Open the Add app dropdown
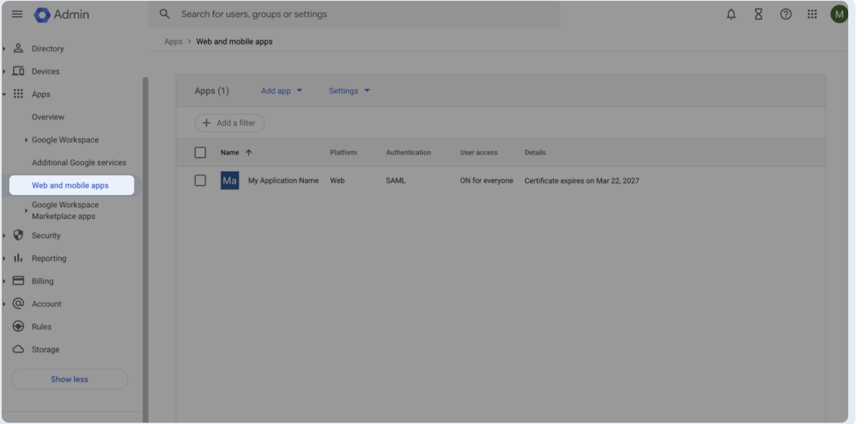The height and width of the screenshot is (424, 868). click(281, 91)
